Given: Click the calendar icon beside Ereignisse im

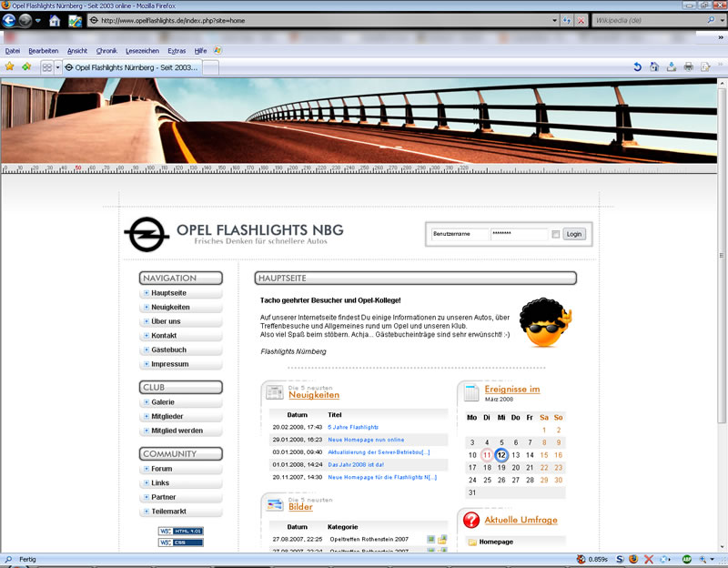Looking at the screenshot, I should tap(471, 392).
